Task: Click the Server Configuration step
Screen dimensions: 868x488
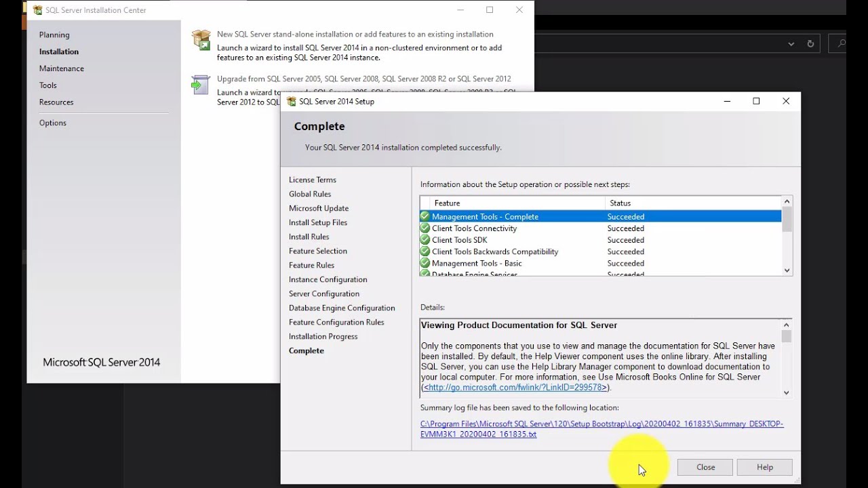Action: pos(324,293)
